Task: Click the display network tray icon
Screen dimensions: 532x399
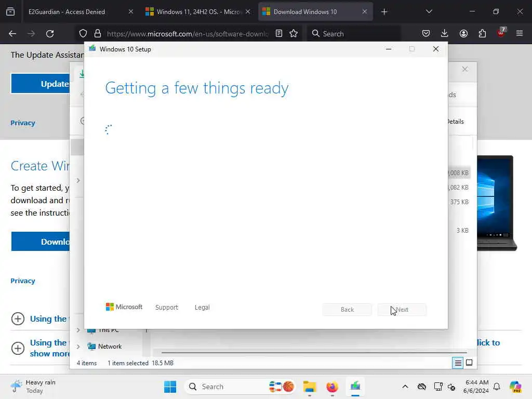Action: tap(438, 387)
